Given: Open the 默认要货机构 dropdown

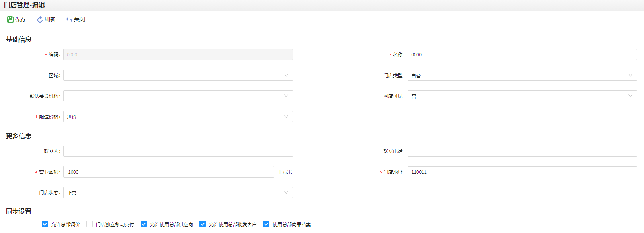Looking at the screenshot, I should pos(178,96).
